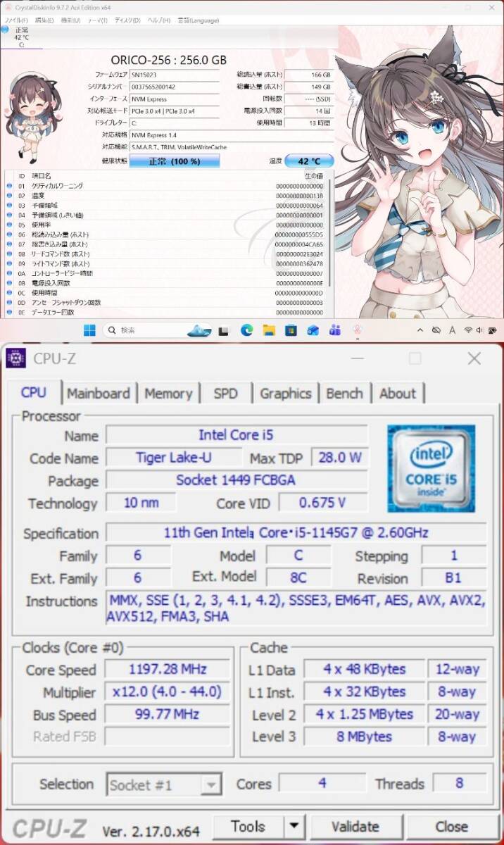The image size is (504, 845).
Task: Click status dot for row 05 usage rate
Action: point(9,225)
